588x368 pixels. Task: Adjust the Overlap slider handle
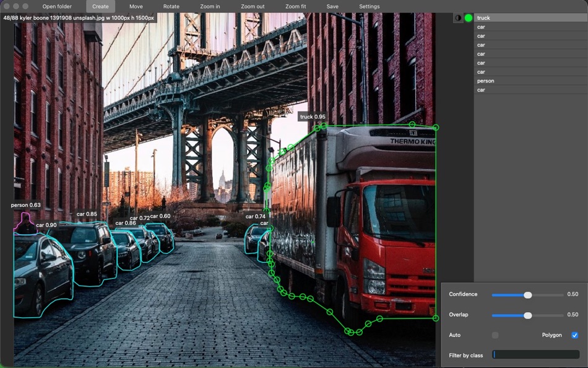527,315
